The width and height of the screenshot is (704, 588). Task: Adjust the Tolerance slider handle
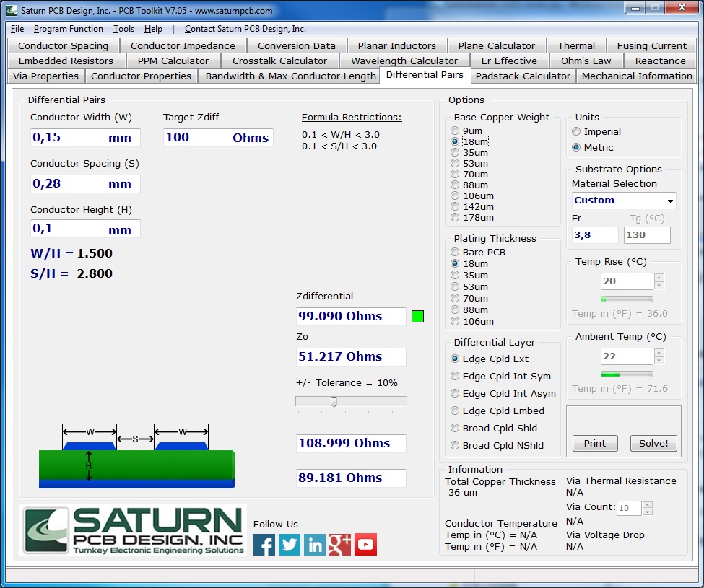pos(334,401)
